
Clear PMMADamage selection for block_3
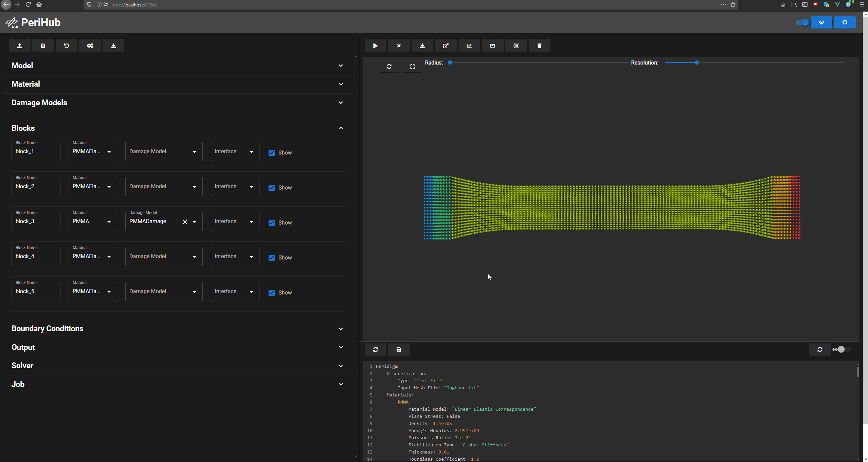pos(185,222)
